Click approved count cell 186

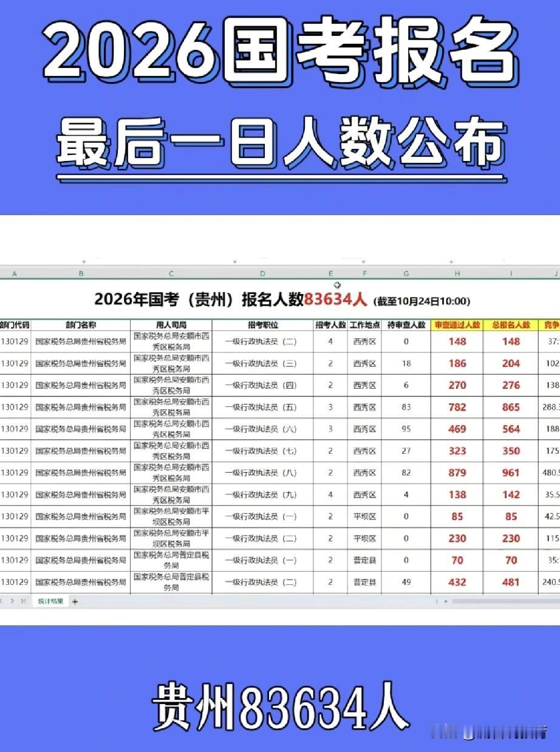tap(457, 363)
